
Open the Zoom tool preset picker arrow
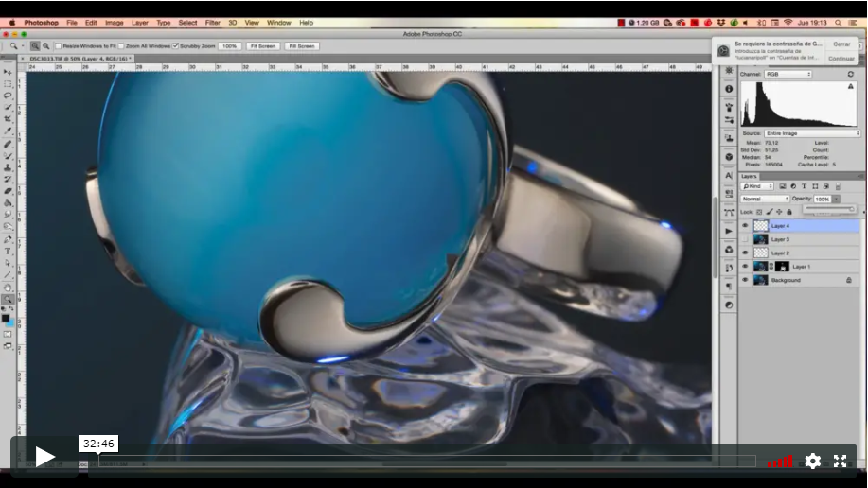23,46
